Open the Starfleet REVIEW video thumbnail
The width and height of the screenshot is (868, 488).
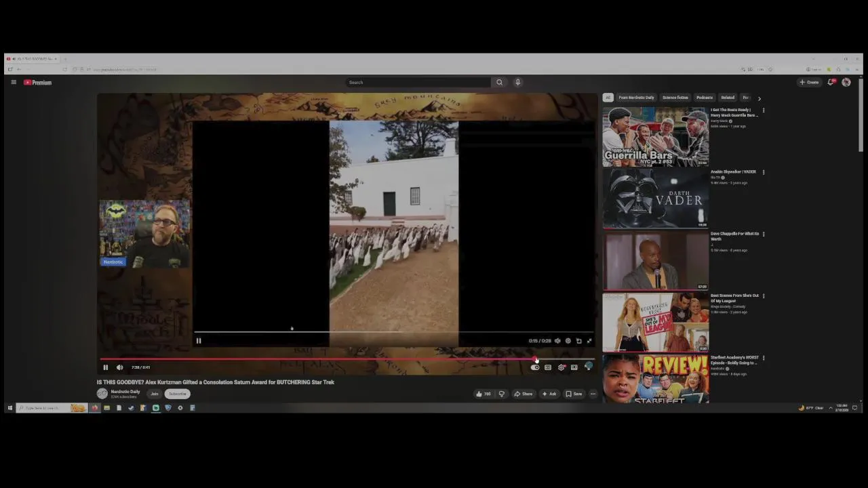656,379
